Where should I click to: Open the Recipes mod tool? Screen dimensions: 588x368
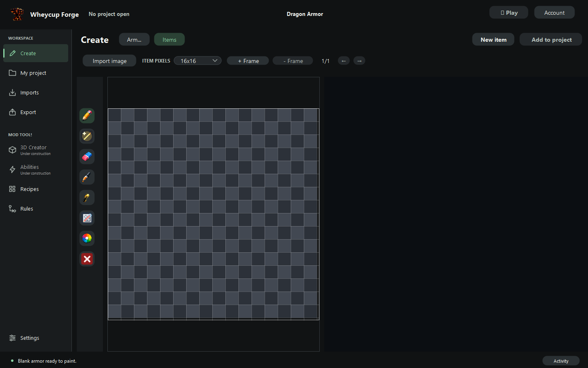[x=36, y=189]
